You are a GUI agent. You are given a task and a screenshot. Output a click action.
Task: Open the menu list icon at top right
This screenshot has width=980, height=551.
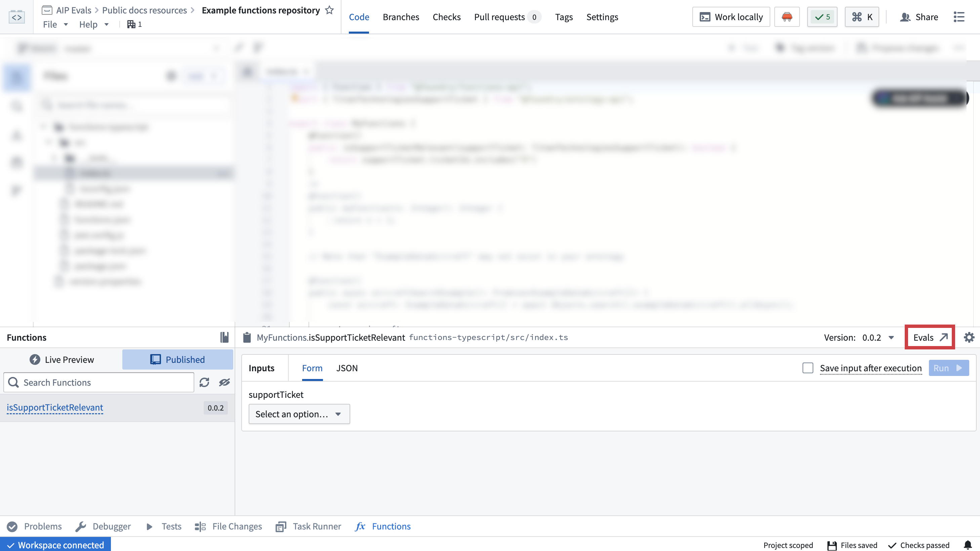coord(959,17)
